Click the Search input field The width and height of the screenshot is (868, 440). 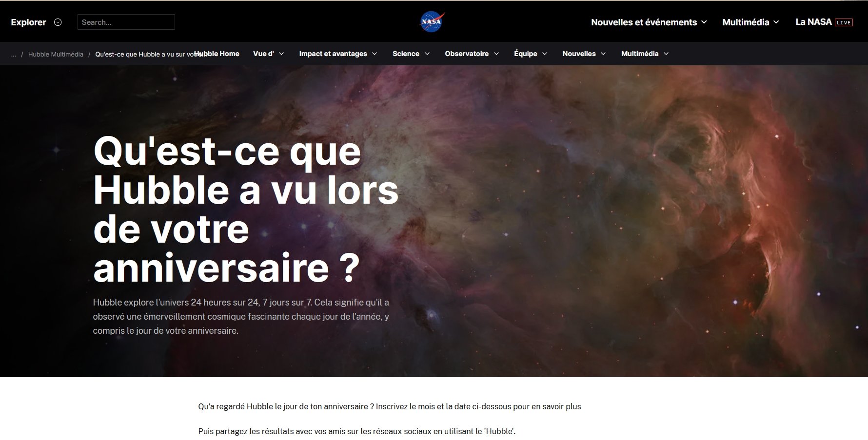pos(126,22)
